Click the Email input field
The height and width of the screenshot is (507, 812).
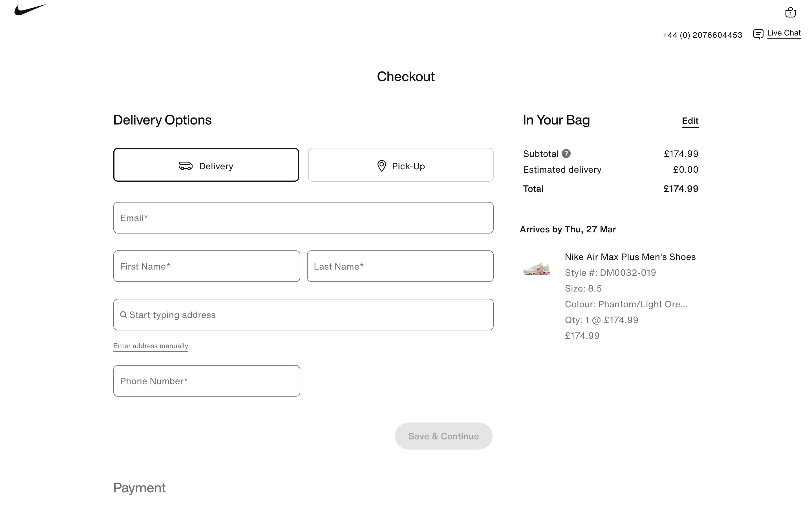(x=303, y=218)
